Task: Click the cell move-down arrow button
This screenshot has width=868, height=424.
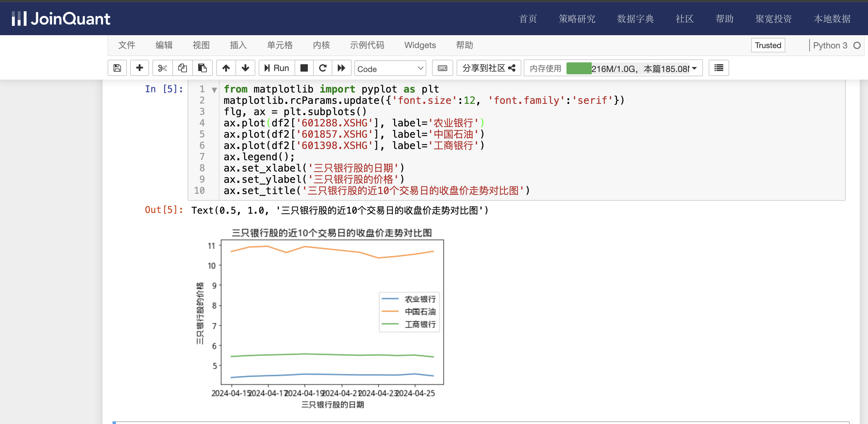Action: 246,69
